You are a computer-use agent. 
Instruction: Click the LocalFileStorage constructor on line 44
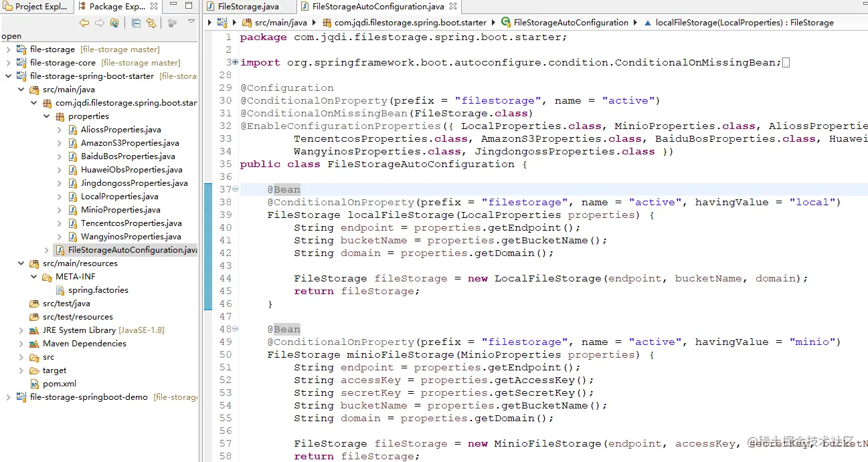tap(547, 278)
